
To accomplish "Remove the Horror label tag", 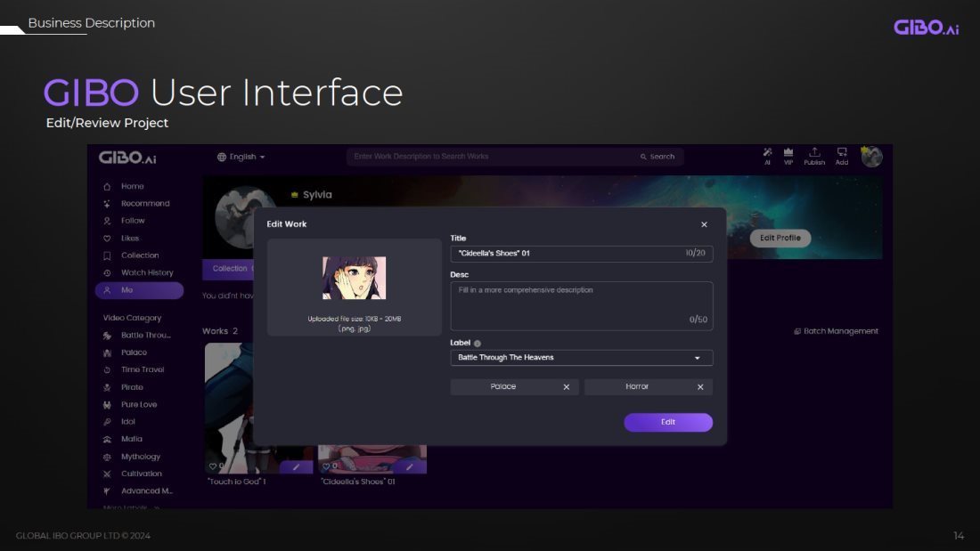I will click(x=700, y=386).
